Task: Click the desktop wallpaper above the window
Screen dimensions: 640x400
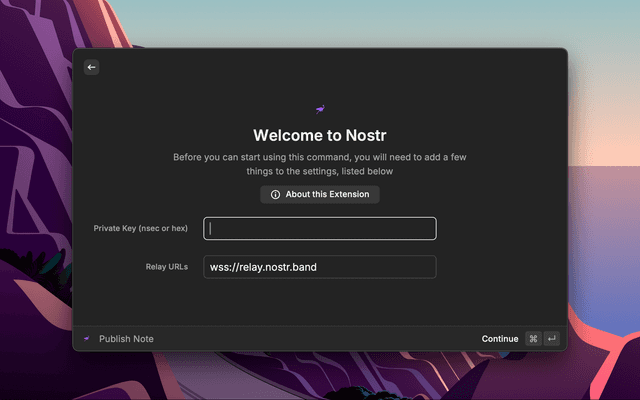Action: tap(320, 22)
